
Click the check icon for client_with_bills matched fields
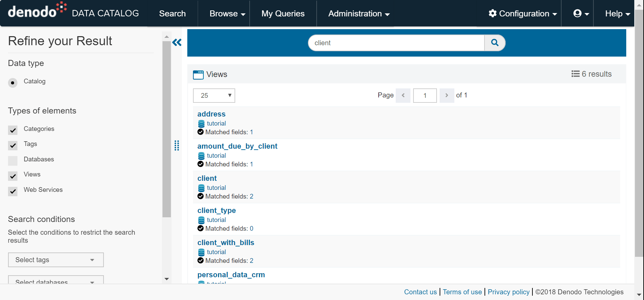pos(201,260)
